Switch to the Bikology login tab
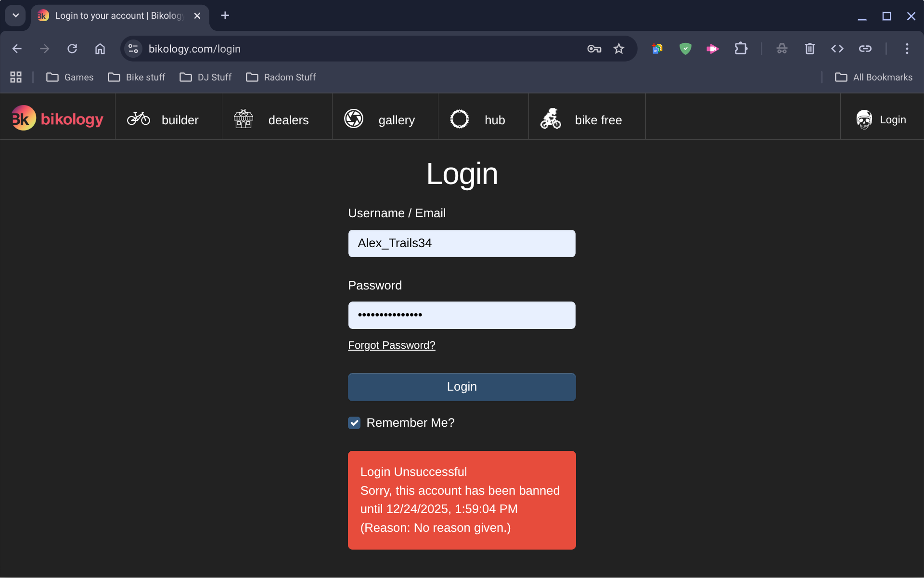 111,15
